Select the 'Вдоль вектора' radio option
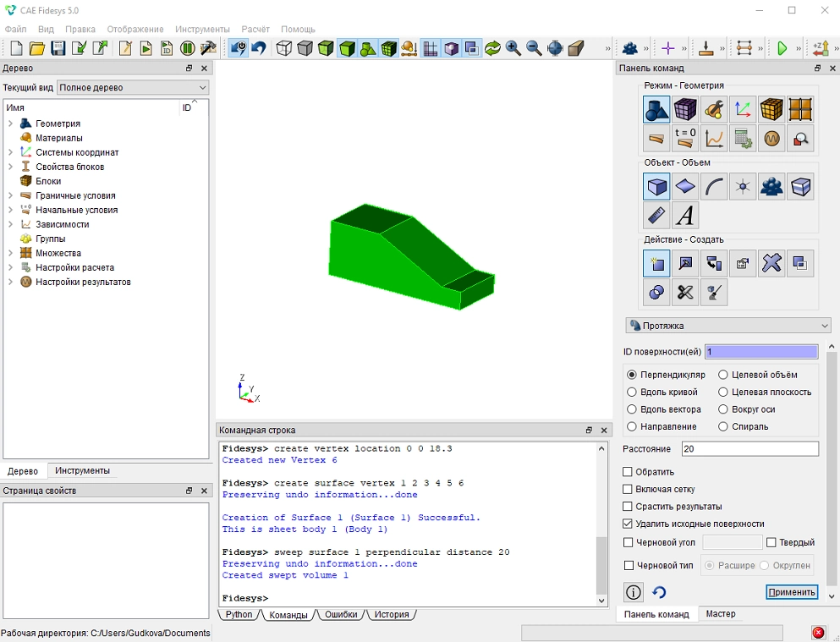The height and width of the screenshot is (642, 840). (x=632, y=409)
